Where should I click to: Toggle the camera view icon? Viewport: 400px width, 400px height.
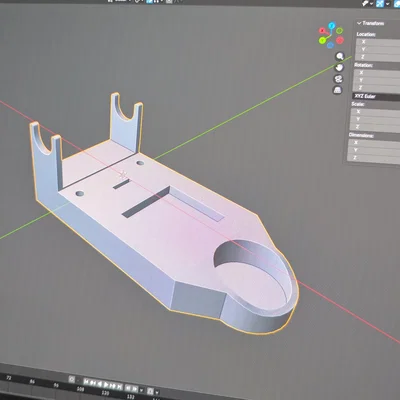tap(338, 79)
